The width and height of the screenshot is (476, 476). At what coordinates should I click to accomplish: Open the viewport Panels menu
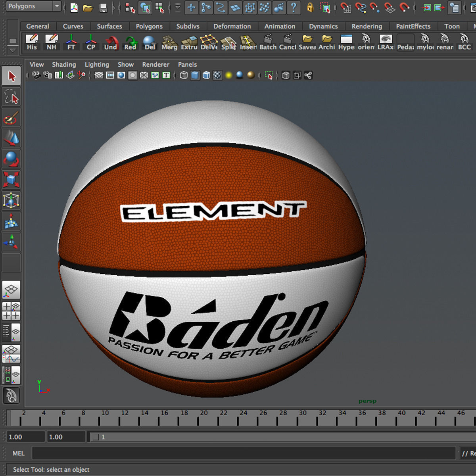[187, 64]
